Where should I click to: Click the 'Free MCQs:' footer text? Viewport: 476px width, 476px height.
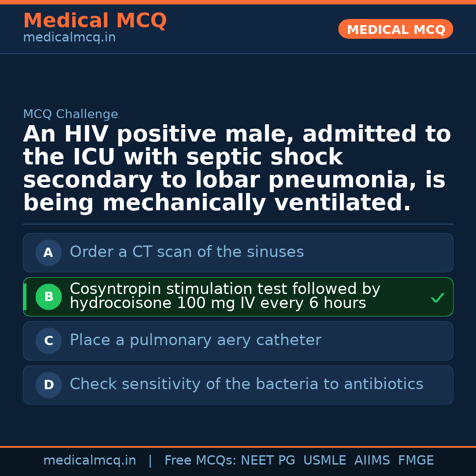click(x=201, y=461)
